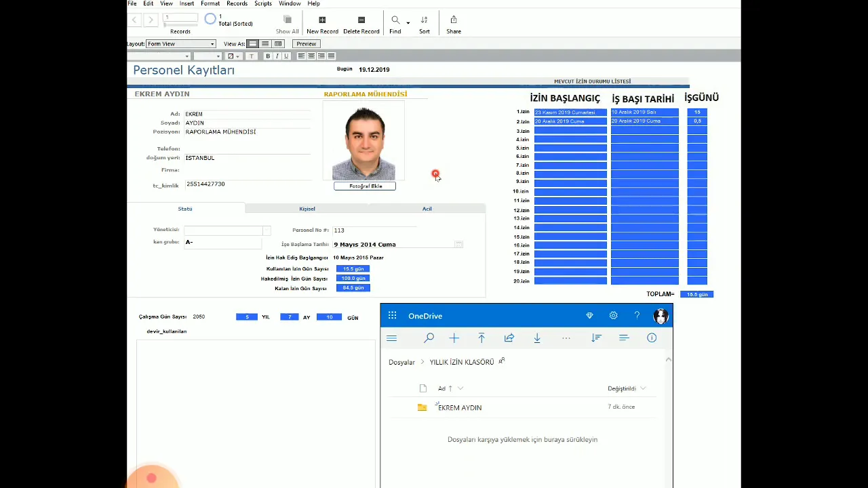
Task: Click the TOPLAM total value box
Action: tap(697, 294)
